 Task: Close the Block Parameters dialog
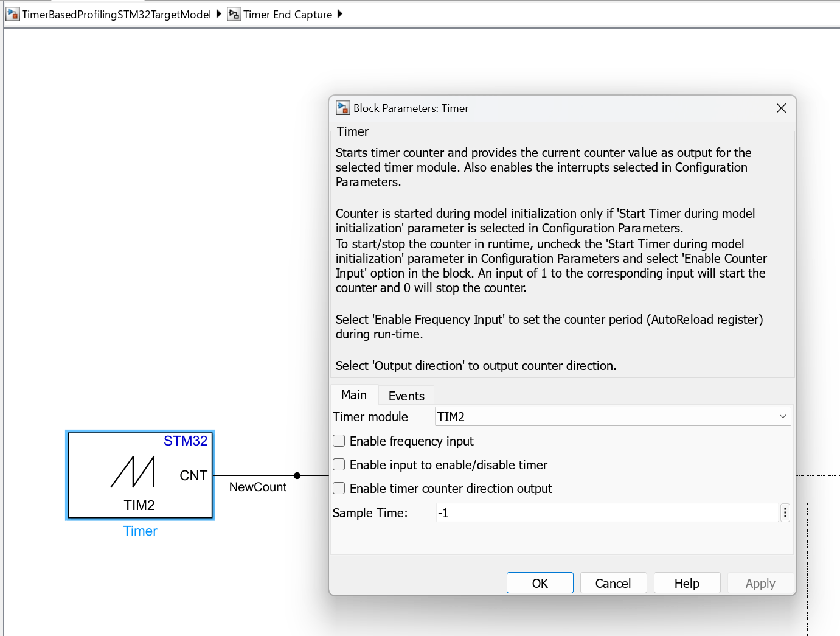point(781,108)
